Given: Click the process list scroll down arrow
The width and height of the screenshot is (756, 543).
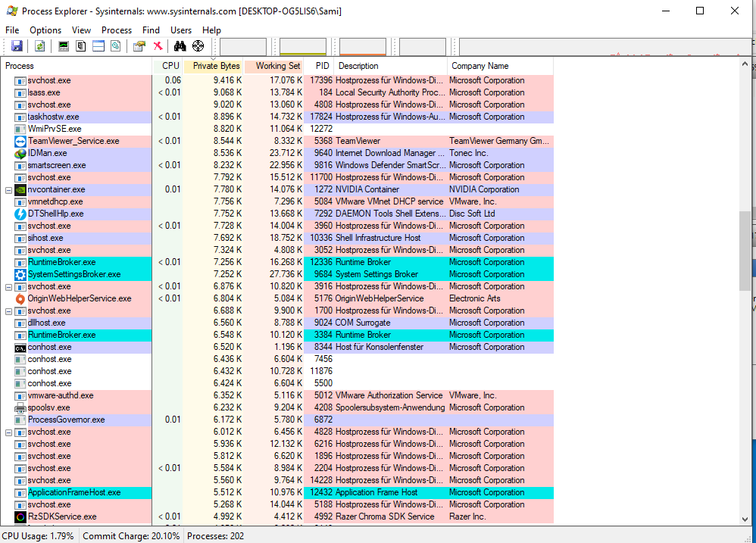Looking at the screenshot, I should tap(745, 519).
